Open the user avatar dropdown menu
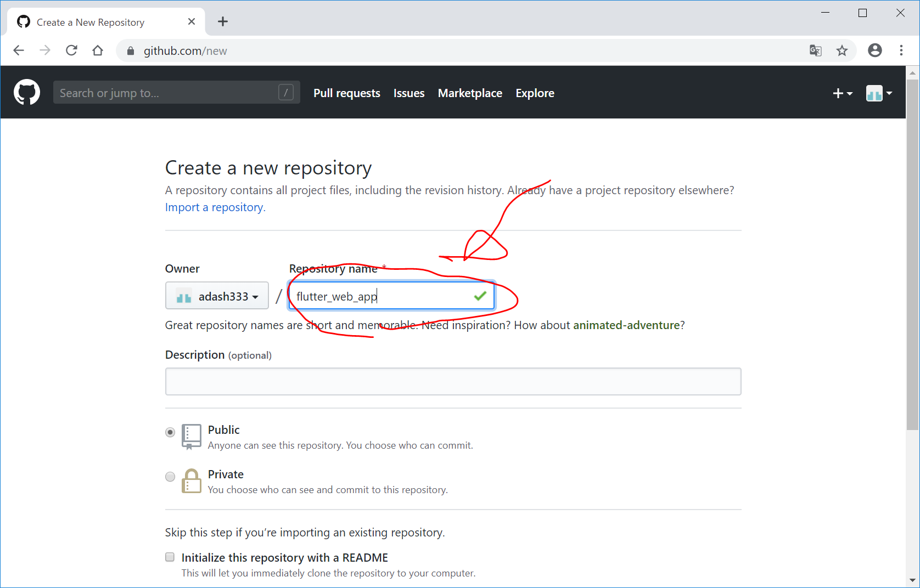This screenshot has height=588, width=920. click(879, 93)
